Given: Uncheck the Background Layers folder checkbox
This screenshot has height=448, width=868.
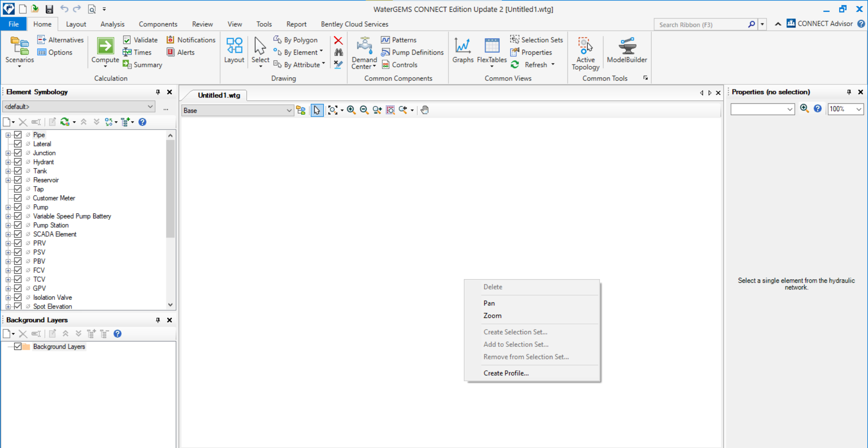Looking at the screenshot, I should [x=18, y=347].
